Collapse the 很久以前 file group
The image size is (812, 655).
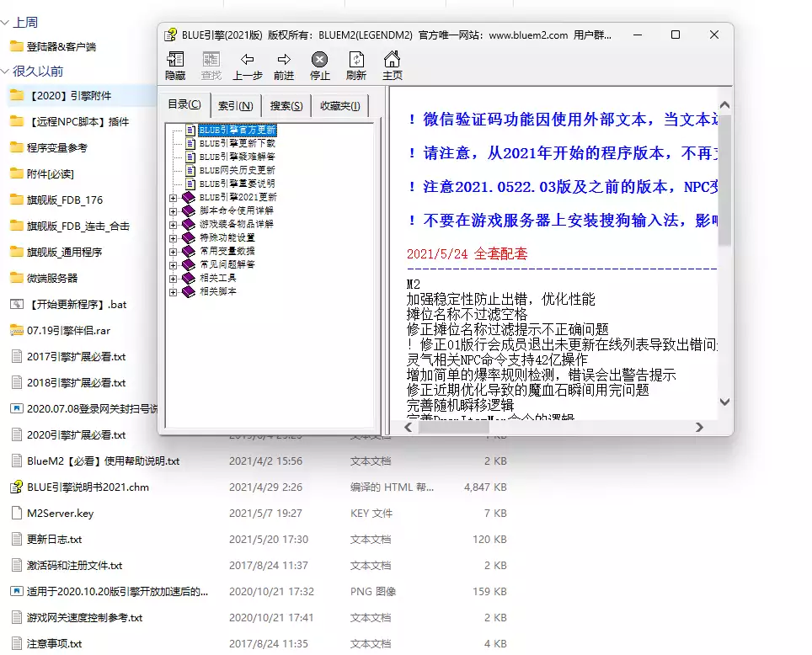[x=5, y=71]
